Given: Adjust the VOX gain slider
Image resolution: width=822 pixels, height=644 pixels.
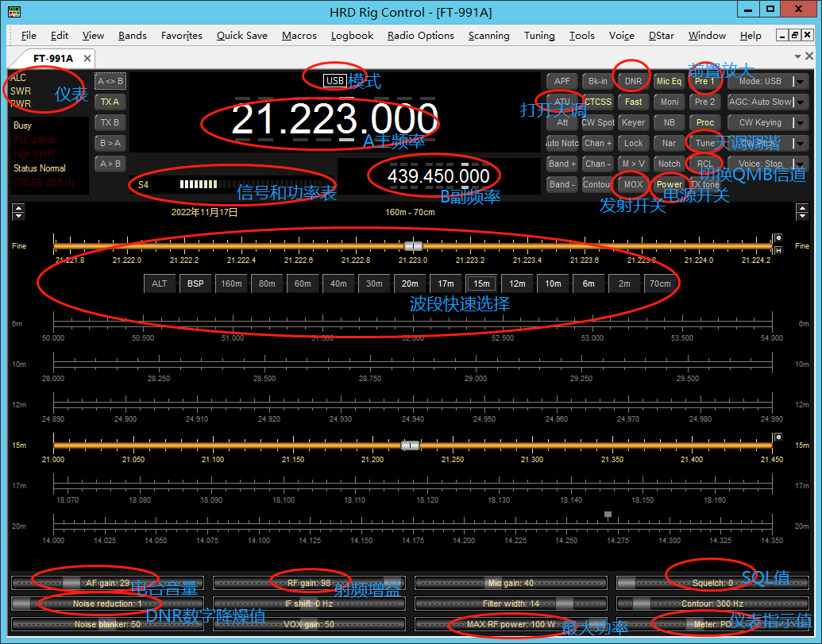Looking at the screenshot, I should tap(309, 624).
